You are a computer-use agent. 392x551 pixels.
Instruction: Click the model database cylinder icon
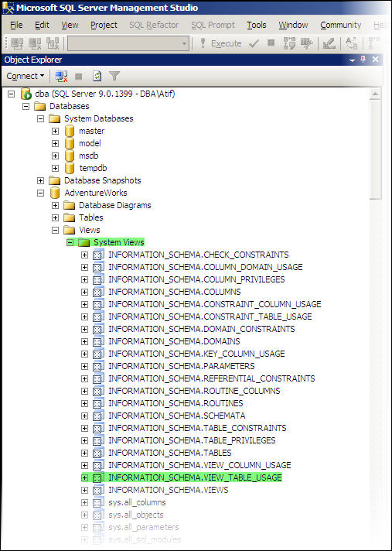click(70, 143)
